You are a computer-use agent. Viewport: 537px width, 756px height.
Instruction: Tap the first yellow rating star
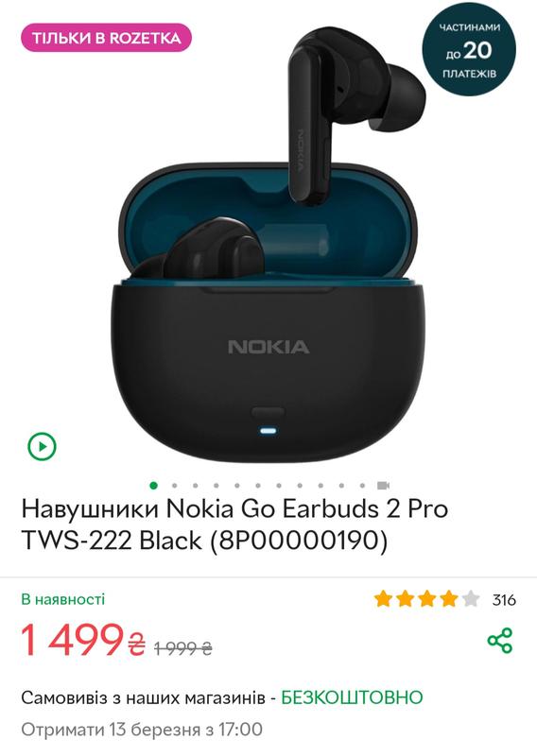pos(383,599)
